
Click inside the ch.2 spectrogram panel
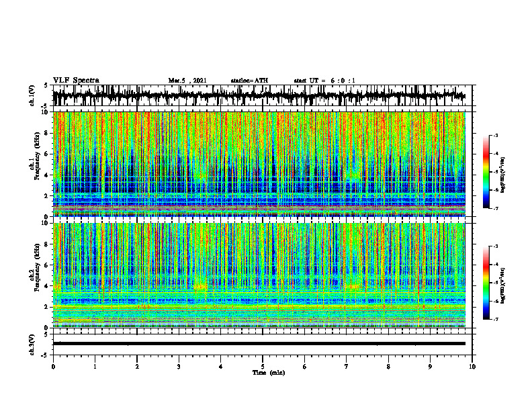[259, 275]
